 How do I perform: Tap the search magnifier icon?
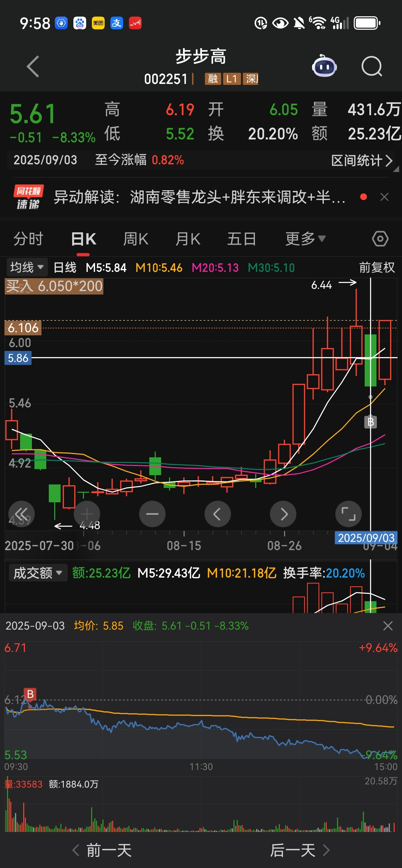click(x=372, y=66)
